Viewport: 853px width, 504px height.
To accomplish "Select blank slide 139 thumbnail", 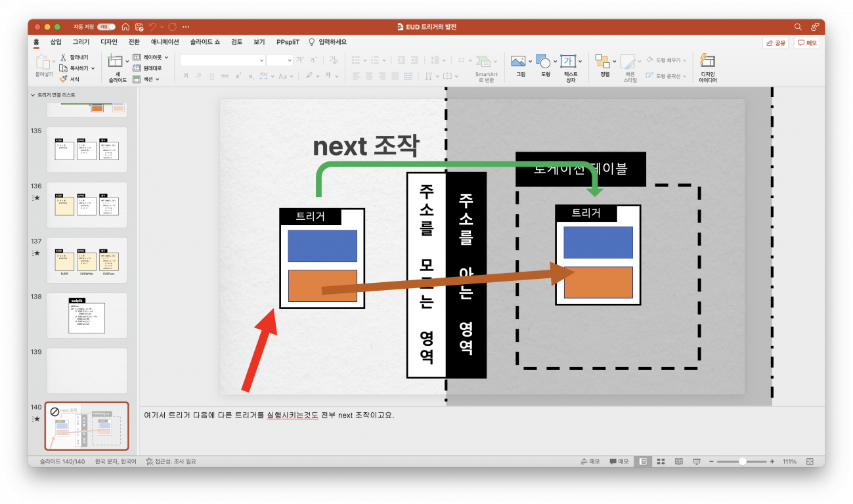I will [x=87, y=371].
